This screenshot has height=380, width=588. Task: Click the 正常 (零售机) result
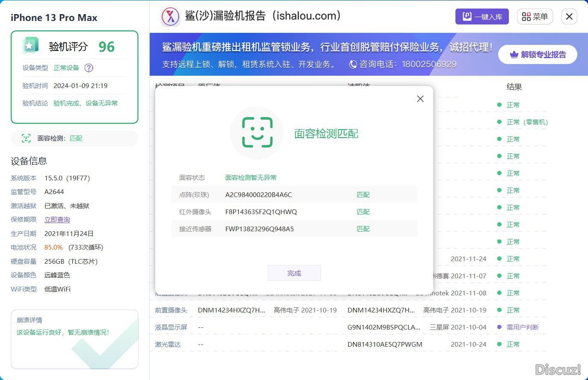coord(527,122)
